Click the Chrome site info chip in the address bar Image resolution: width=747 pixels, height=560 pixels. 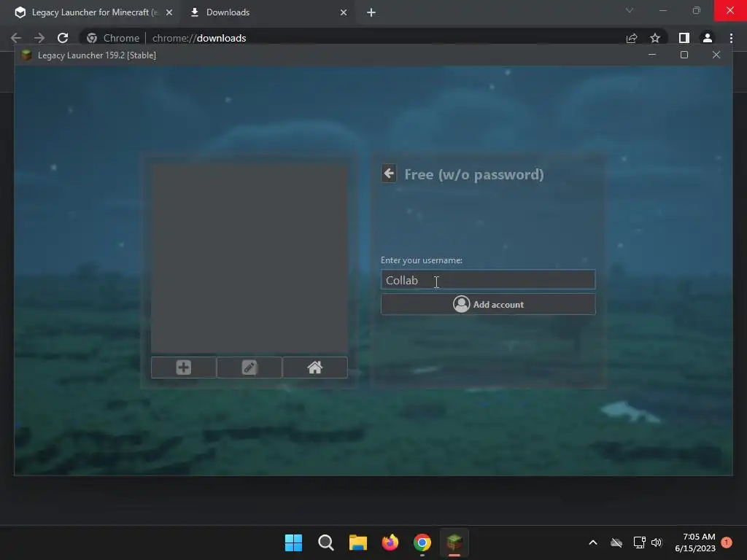115,38
